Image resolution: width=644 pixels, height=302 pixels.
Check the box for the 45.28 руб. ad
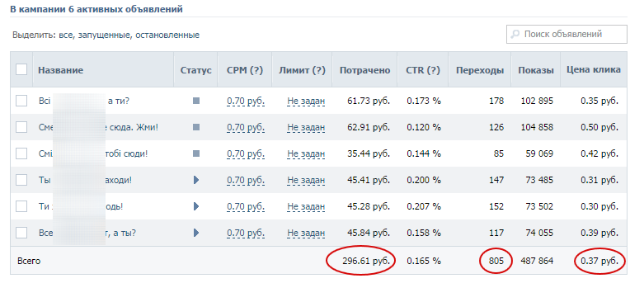[x=21, y=206]
